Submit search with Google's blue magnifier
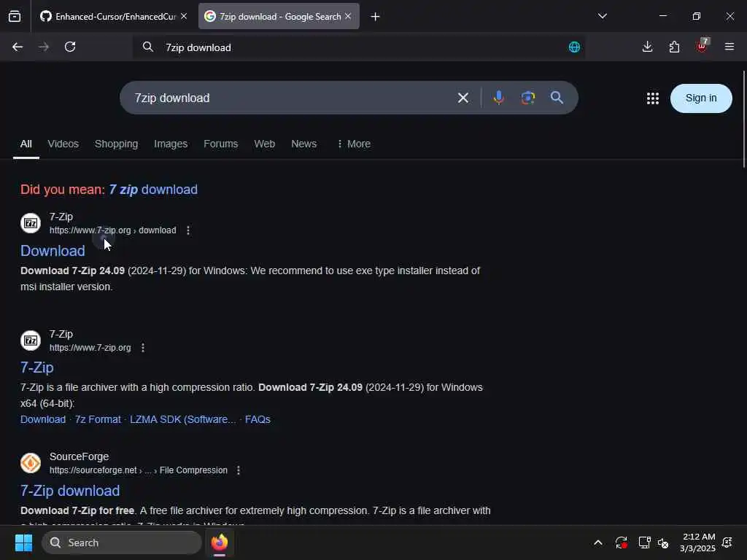The image size is (747, 560). click(x=557, y=98)
